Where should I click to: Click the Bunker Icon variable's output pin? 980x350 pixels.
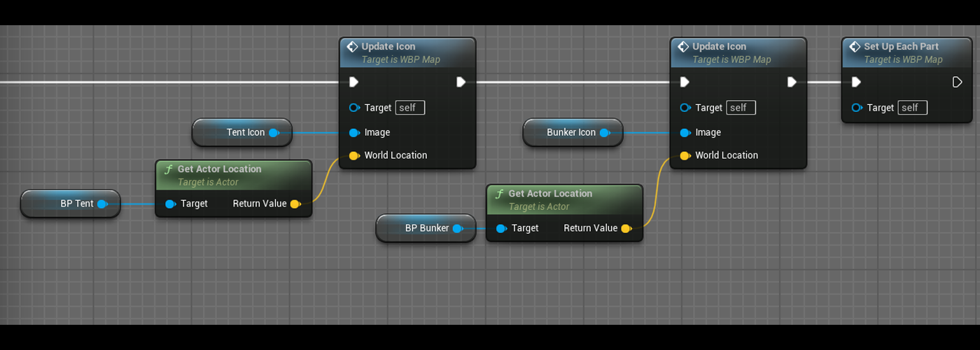tap(605, 132)
